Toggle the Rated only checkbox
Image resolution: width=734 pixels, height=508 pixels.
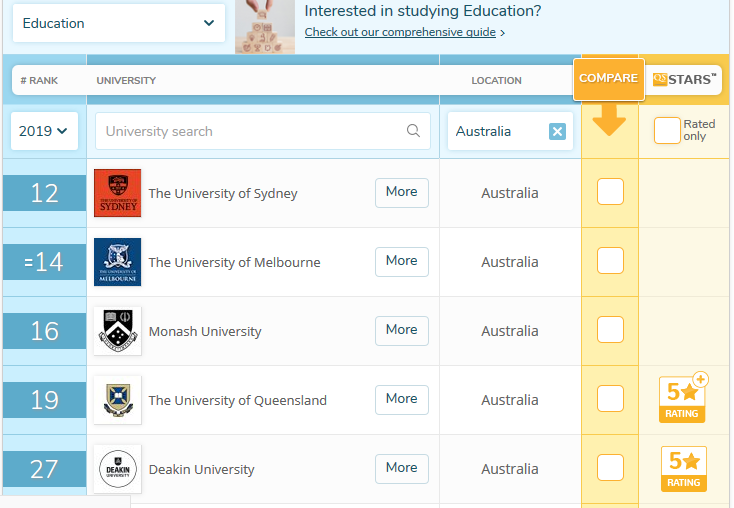point(667,131)
